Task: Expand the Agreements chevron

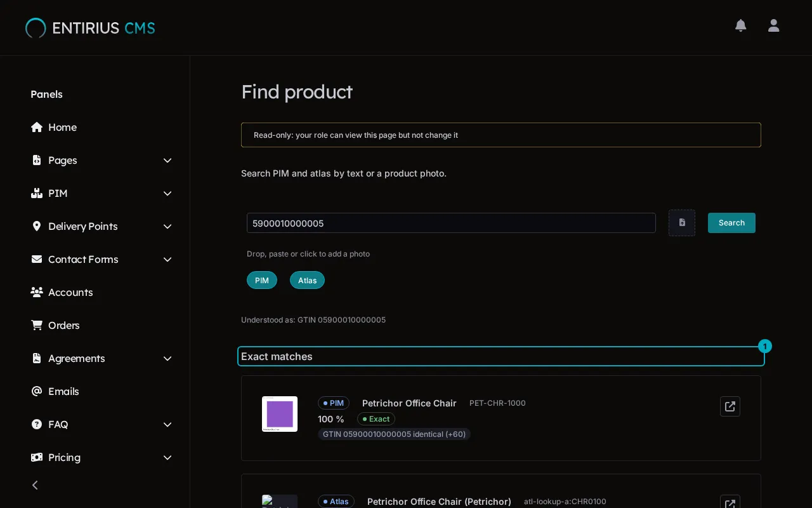Action: pos(167,358)
